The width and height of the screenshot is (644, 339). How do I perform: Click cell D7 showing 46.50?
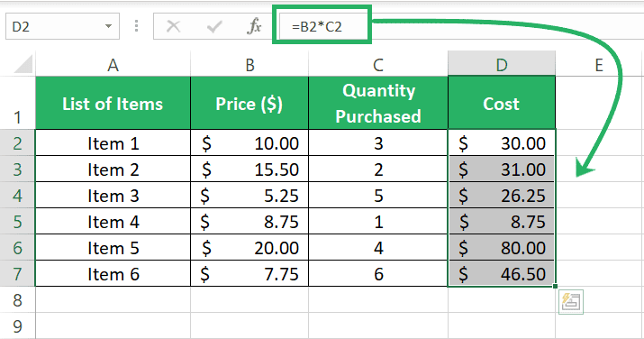pos(502,274)
